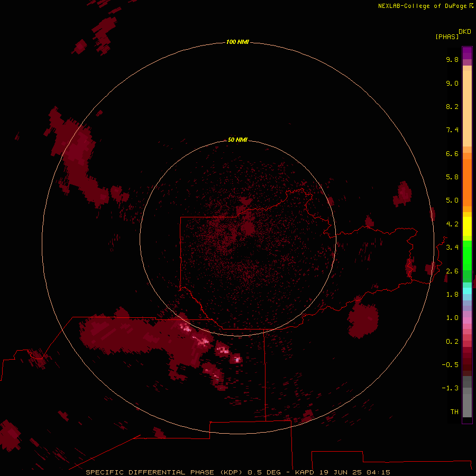Click the 8.2 value on color scale

[x=452, y=106]
